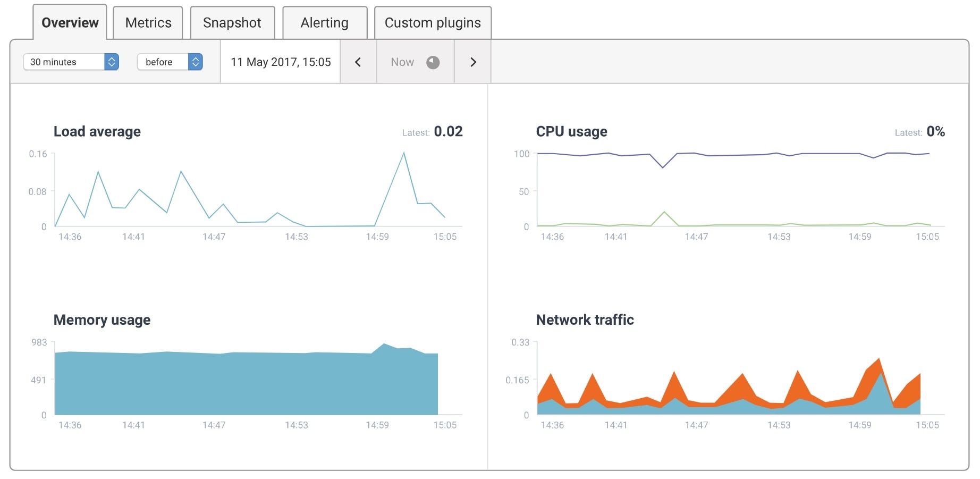Viewport: 980px width, 479px height.
Task: Open the Custom plugins tab
Action: (x=432, y=22)
